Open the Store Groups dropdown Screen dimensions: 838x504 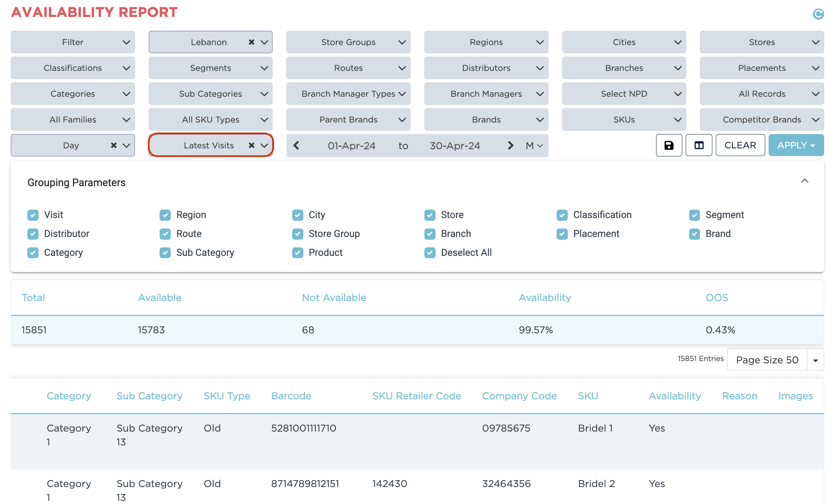[348, 42]
